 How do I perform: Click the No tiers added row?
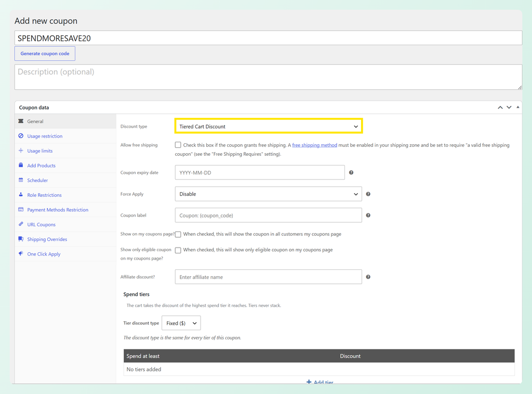(319, 369)
